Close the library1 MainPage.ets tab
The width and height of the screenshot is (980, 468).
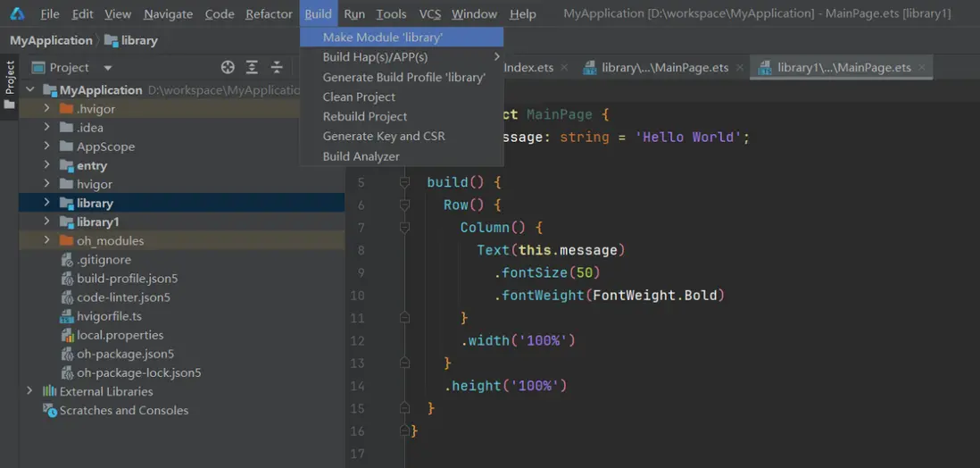[922, 67]
